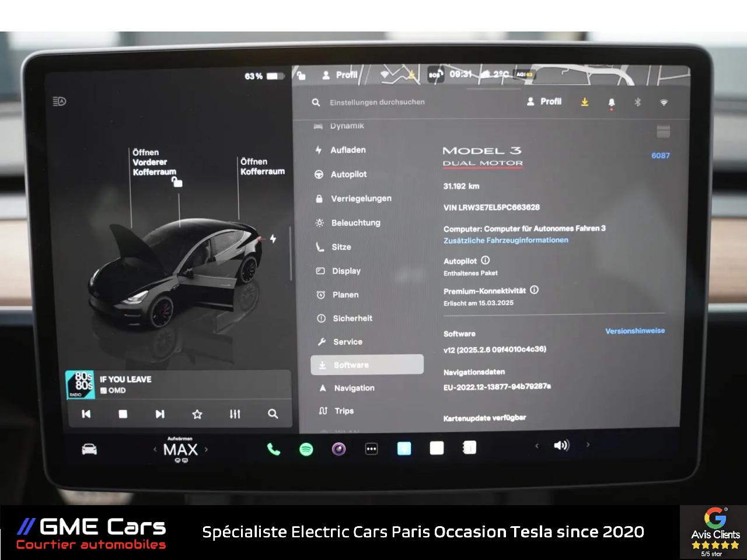The width and height of the screenshot is (747, 560).
Task: Tap the 80s80s radio station artwork
Action: [x=81, y=384]
